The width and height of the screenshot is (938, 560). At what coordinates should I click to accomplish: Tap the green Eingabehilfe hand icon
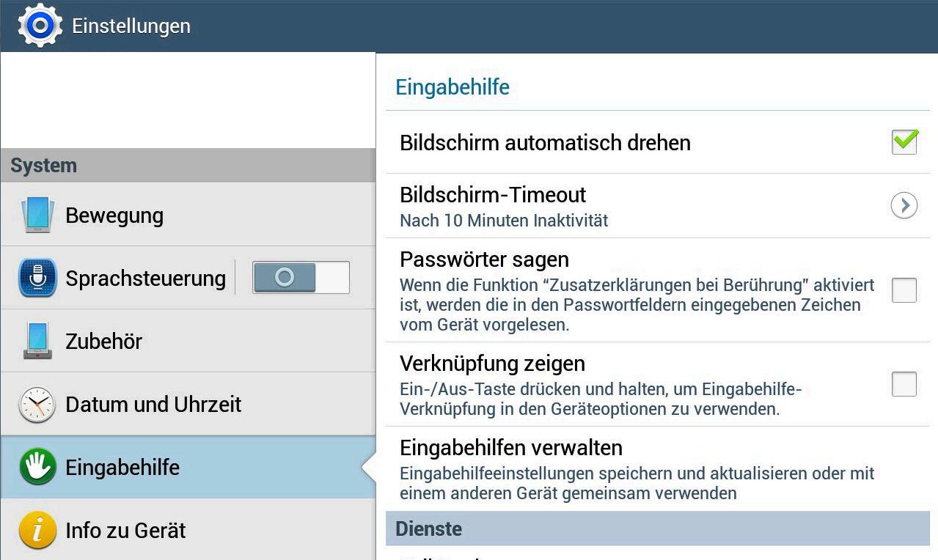pyautogui.click(x=37, y=467)
